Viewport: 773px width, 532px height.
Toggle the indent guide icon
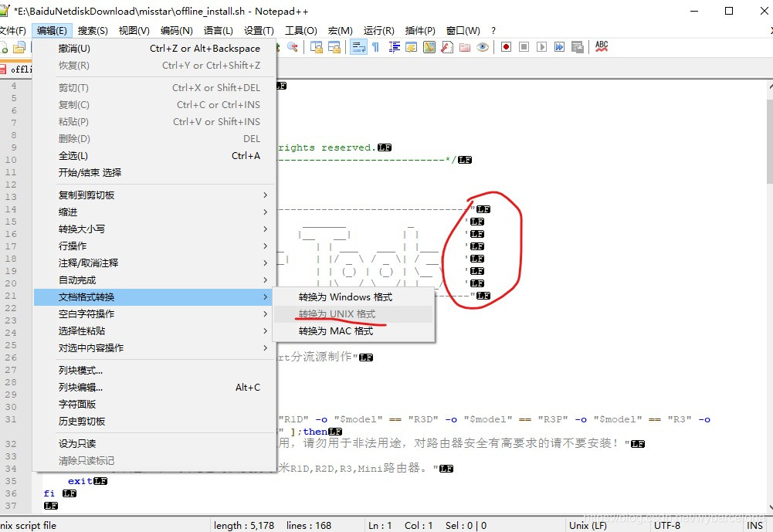(395, 47)
